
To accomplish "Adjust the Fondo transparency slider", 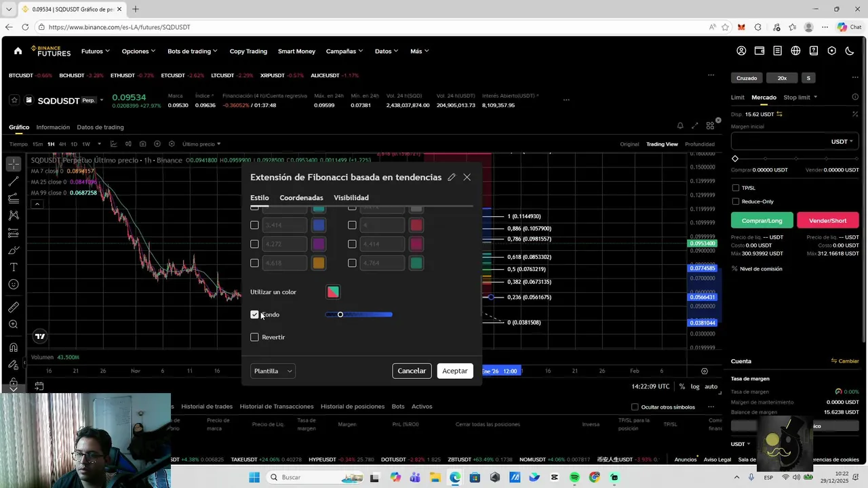I will click(359, 314).
